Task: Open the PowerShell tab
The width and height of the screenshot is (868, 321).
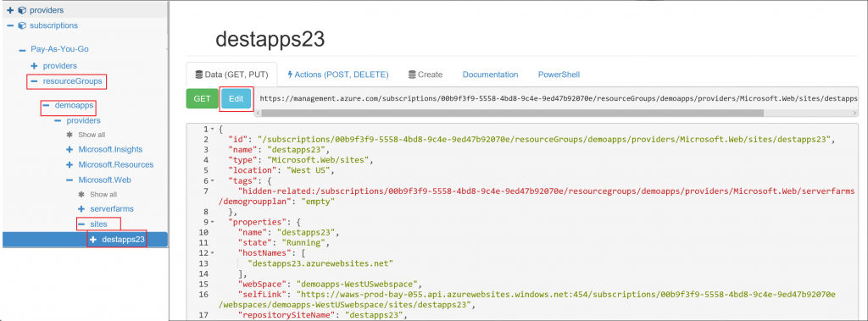Action: pos(559,75)
